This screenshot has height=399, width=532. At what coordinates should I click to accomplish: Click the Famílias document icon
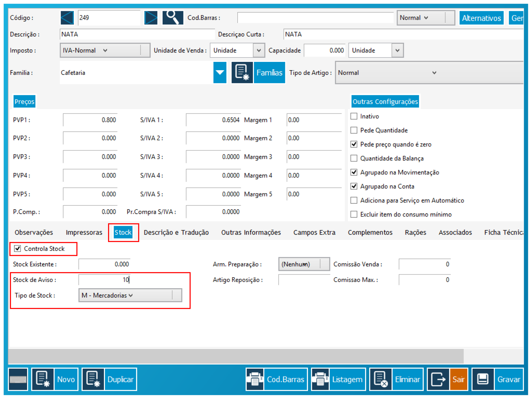point(242,72)
